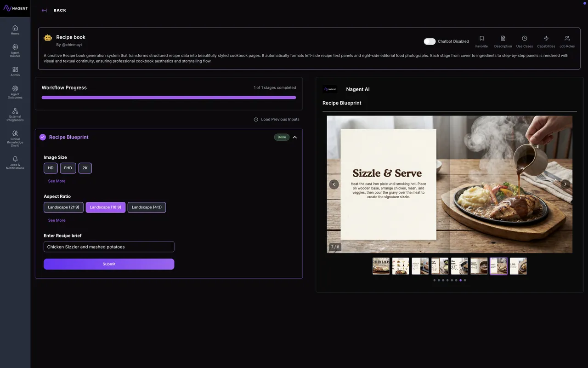Collapse the Recipe Blueprint section chevron
The height and width of the screenshot is (368, 588).
point(295,137)
